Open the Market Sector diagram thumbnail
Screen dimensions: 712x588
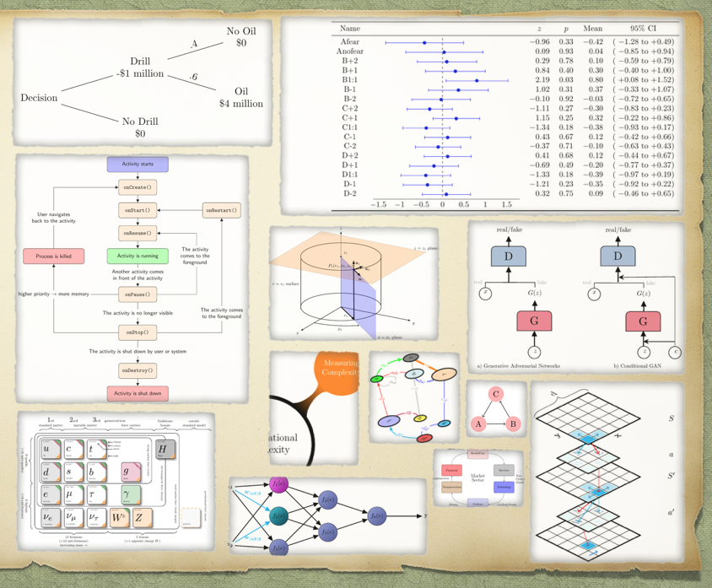[x=478, y=478]
